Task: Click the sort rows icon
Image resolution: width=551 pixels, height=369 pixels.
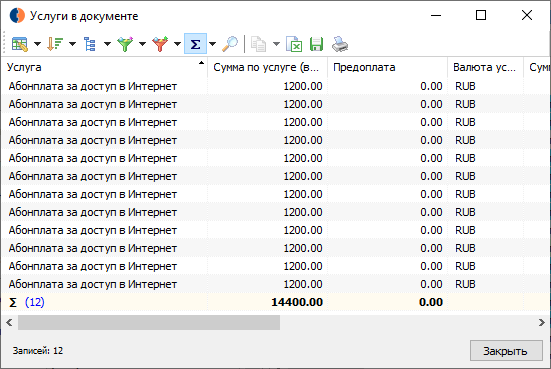Action: point(55,44)
